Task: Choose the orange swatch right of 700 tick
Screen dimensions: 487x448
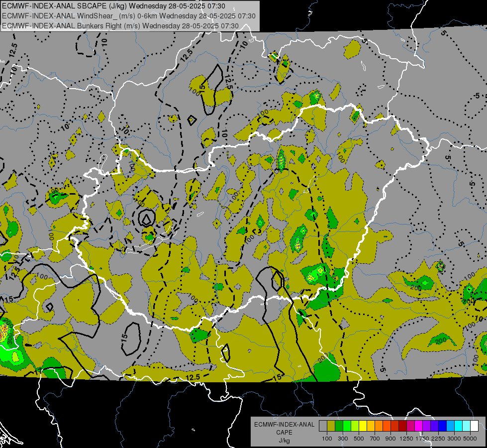Action: click(x=379, y=426)
